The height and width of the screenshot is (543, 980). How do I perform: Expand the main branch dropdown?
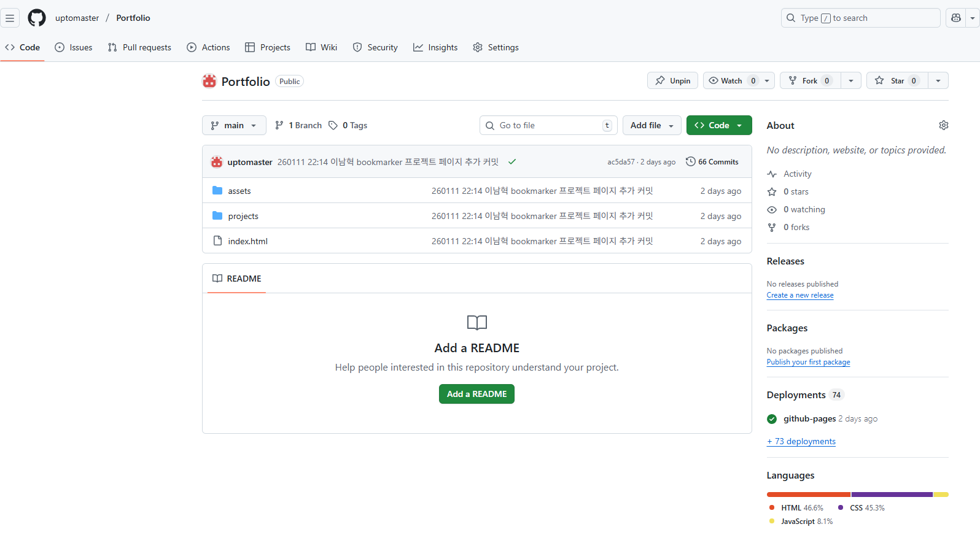pyautogui.click(x=233, y=125)
